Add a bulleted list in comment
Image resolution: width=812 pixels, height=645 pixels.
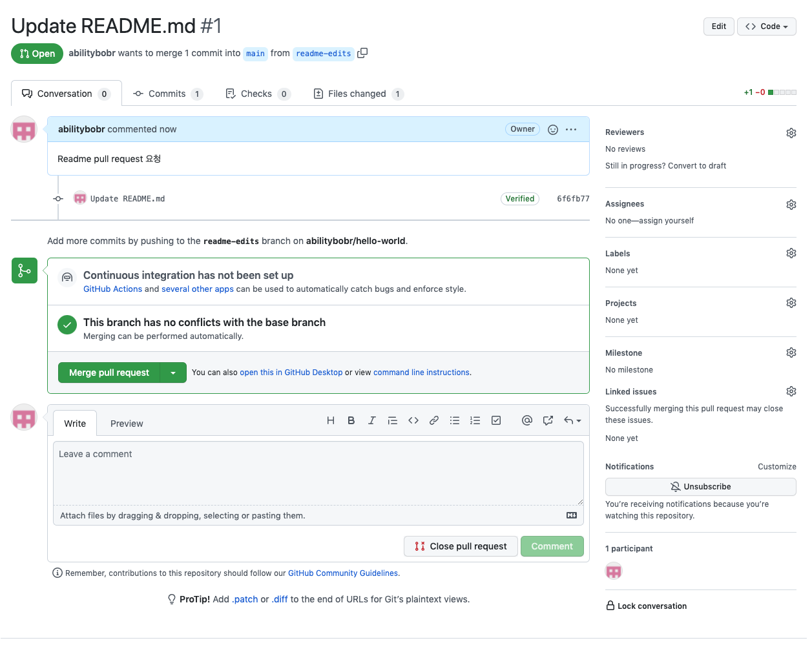pos(455,420)
